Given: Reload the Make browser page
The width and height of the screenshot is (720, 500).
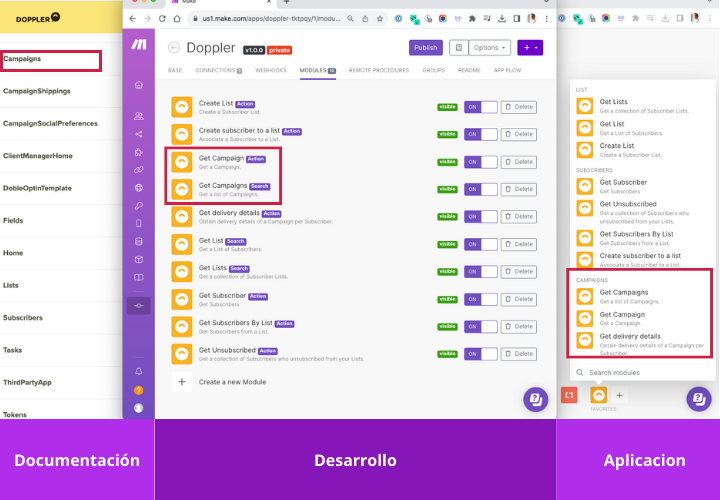Looking at the screenshot, I should tap(162, 19).
